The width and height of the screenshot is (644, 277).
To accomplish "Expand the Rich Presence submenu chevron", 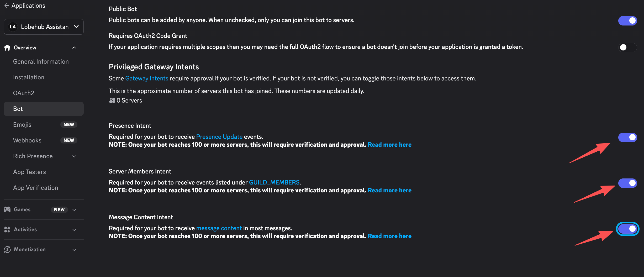I will (x=74, y=156).
